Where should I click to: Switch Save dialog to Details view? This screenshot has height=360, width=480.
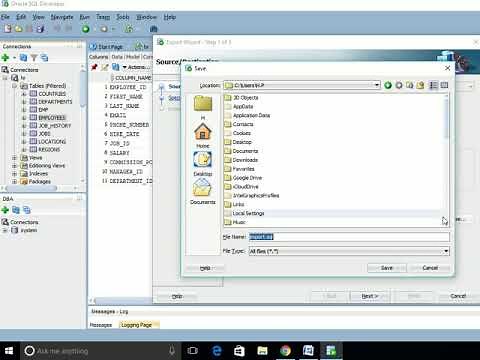tap(444, 85)
